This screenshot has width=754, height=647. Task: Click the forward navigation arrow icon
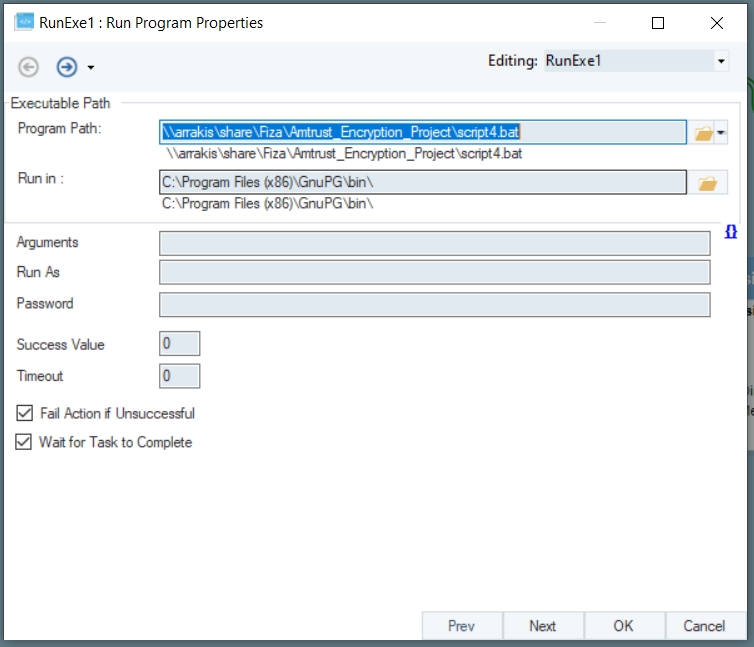click(x=67, y=67)
